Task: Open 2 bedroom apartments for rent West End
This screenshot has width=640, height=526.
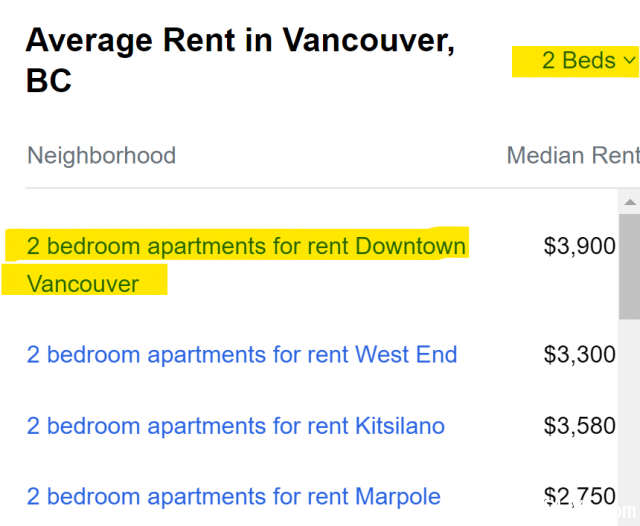Action: click(x=242, y=354)
